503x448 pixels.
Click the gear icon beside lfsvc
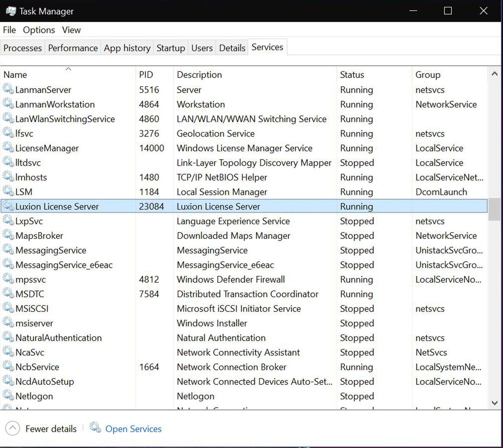pos(8,133)
